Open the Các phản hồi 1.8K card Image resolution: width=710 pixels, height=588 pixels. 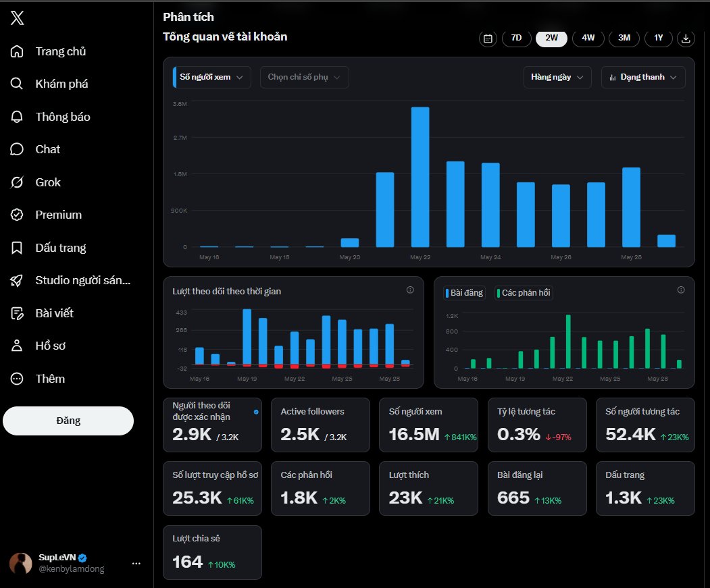point(320,488)
